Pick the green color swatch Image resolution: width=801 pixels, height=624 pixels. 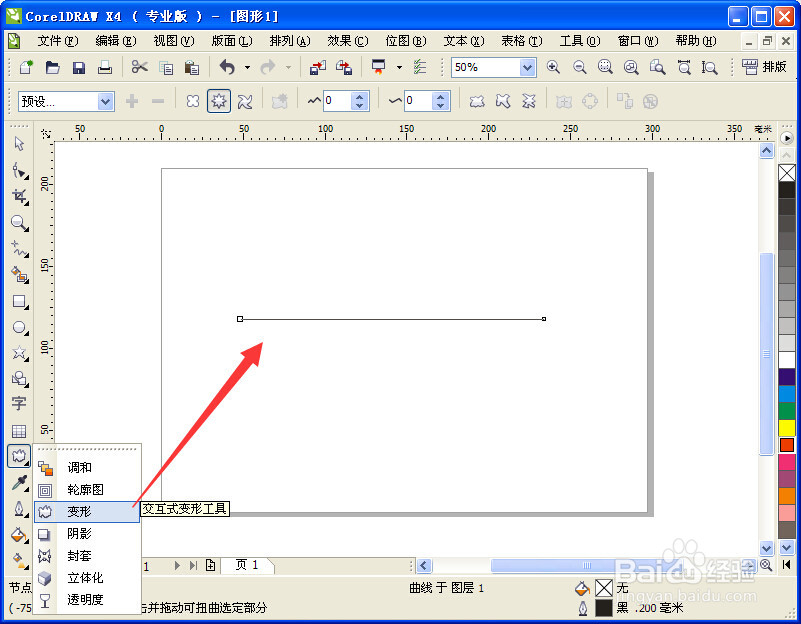(x=787, y=411)
